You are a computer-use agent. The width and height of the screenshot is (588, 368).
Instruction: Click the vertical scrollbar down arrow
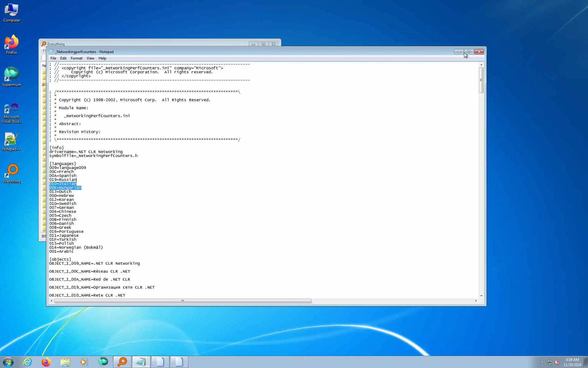pos(481,296)
